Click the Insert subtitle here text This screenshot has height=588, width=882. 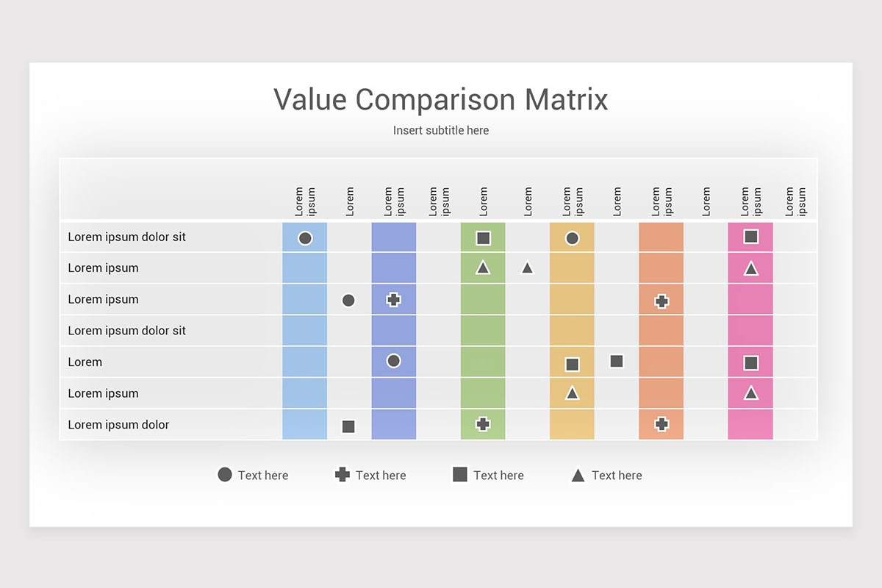point(441,130)
